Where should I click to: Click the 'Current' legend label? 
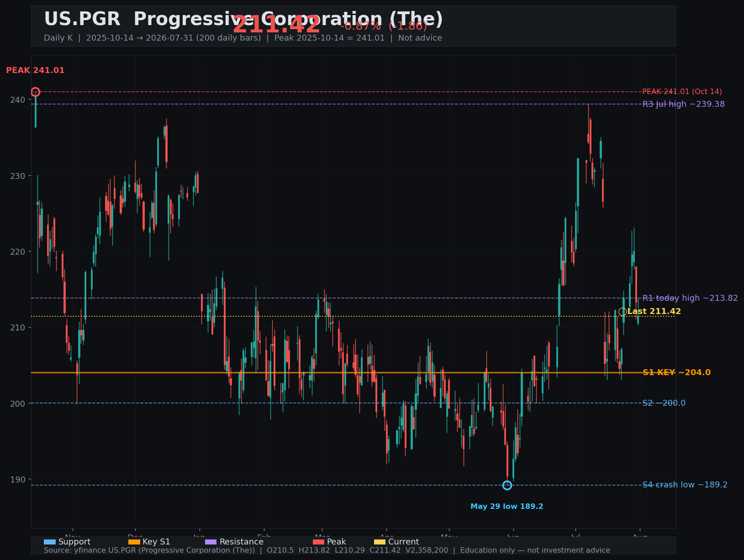(404, 542)
